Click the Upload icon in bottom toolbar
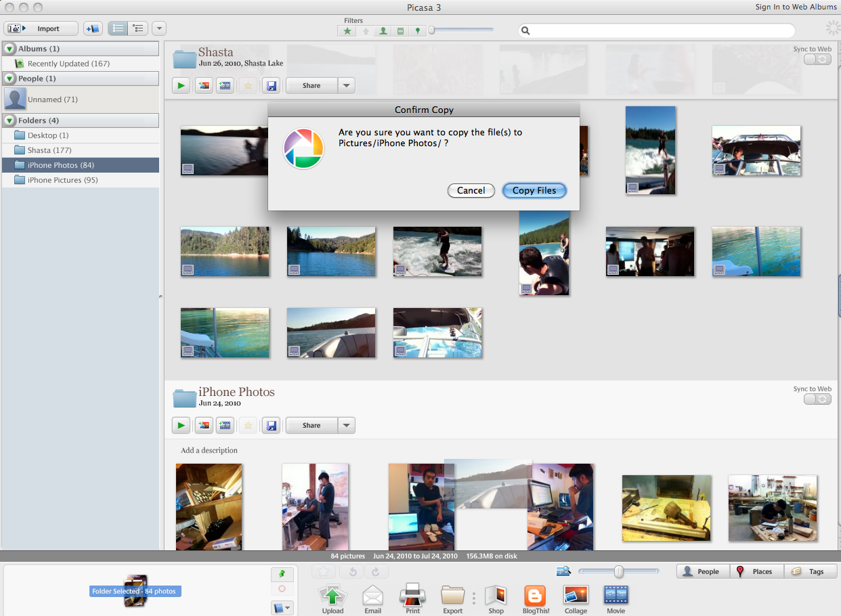 (332, 596)
